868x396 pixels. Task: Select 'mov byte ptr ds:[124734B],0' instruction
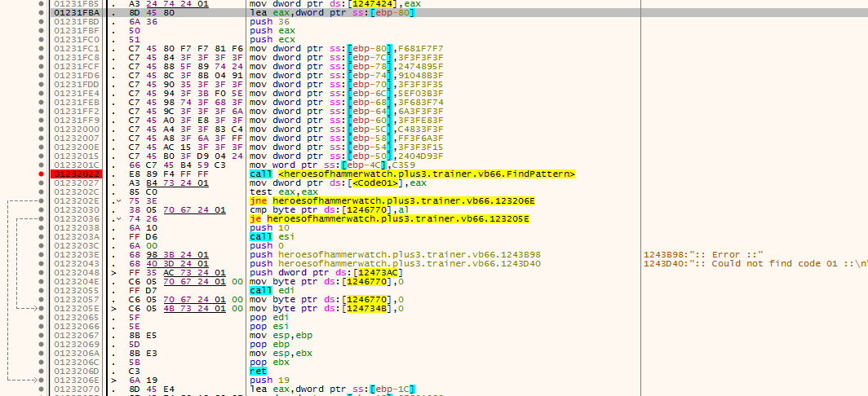coord(326,308)
